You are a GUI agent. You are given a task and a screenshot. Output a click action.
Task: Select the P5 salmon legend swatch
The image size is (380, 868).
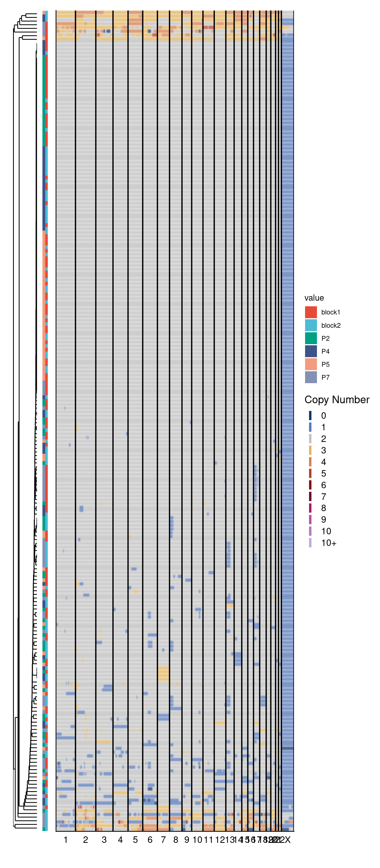click(x=310, y=364)
